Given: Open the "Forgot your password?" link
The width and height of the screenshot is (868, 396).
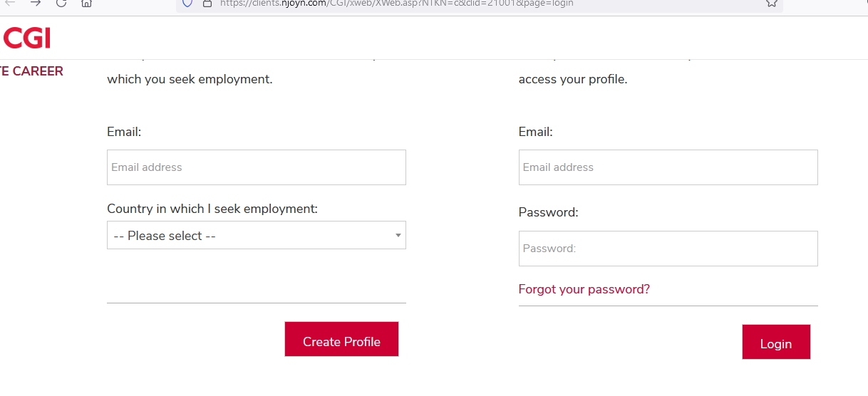Looking at the screenshot, I should (584, 289).
